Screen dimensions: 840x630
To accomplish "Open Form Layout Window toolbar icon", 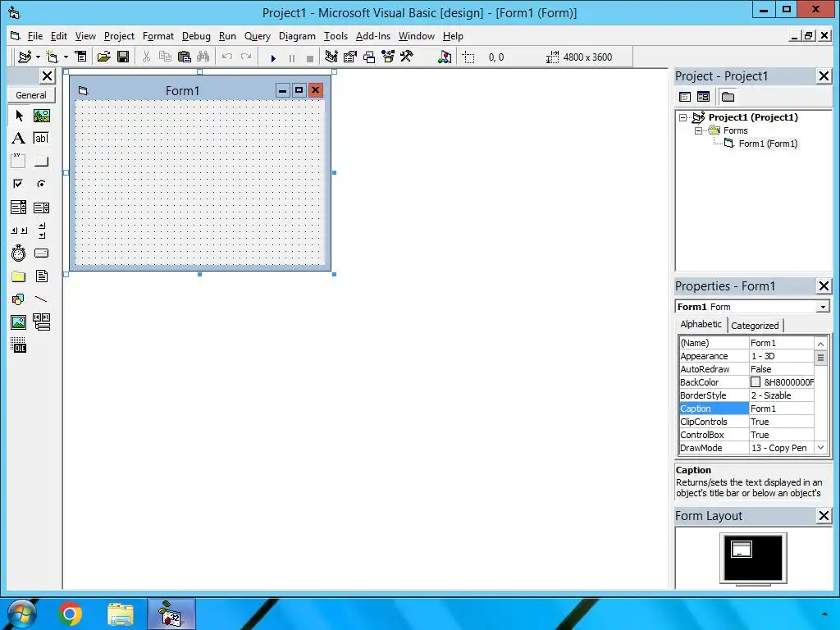I will (x=369, y=57).
